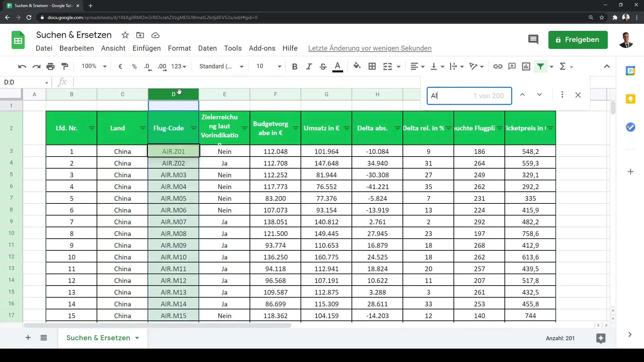Open the comment history icon
The height and width of the screenshot is (362, 644).
click(533, 40)
